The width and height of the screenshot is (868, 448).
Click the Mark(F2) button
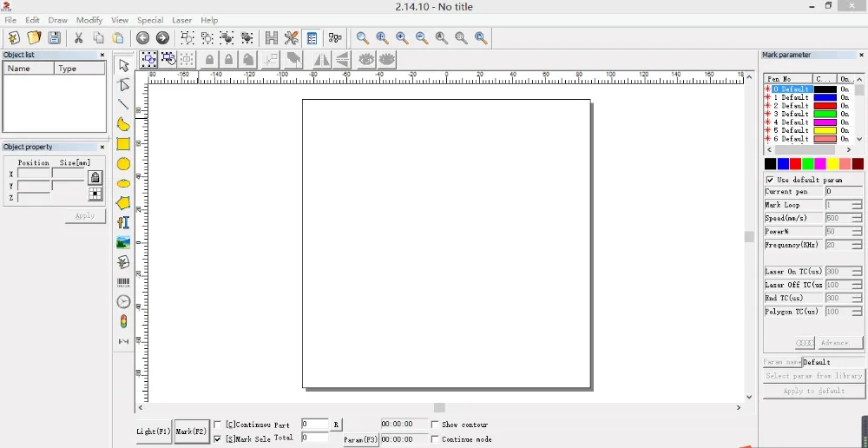pyautogui.click(x=192, y=432)
